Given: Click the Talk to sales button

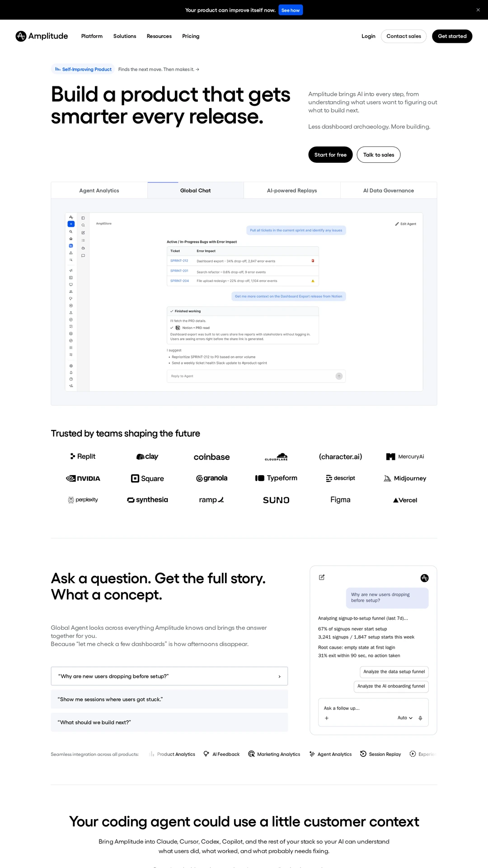Looking at the screenshot, I should click(x=379, y=155).
